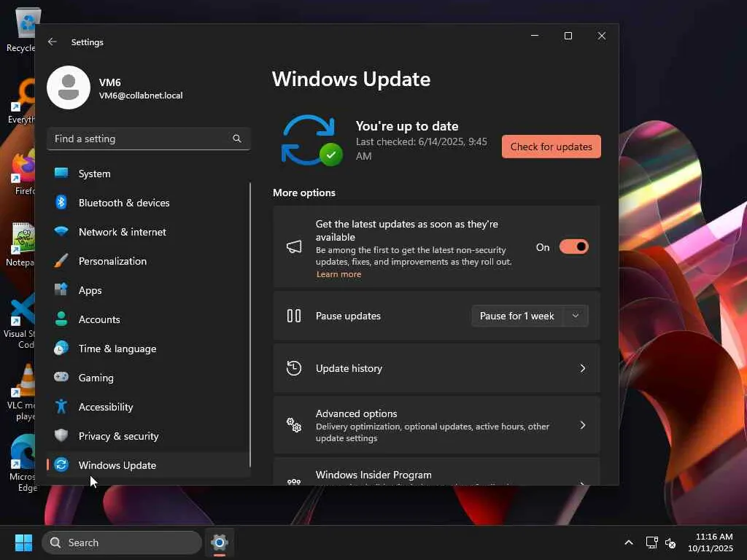Click the sidebar vertical scrollbar
Screen dimensions: 747x560
250,324
